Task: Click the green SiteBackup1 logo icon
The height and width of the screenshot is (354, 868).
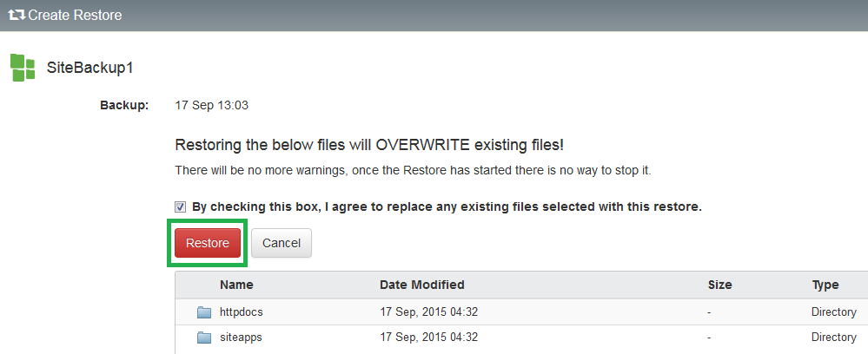Action: 23,68
